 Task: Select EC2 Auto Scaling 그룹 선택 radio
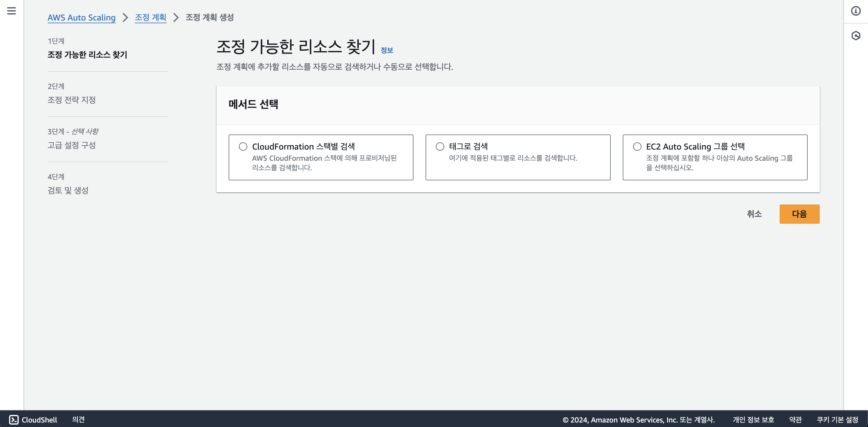(x=637, y=147)
